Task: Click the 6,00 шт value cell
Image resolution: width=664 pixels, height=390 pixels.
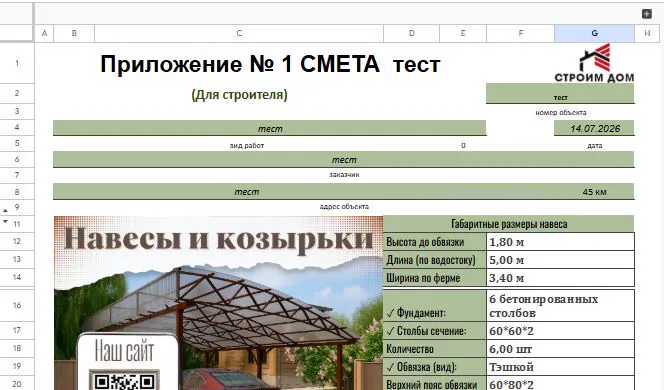Action: pyautogui.click(x=560, y=349)
